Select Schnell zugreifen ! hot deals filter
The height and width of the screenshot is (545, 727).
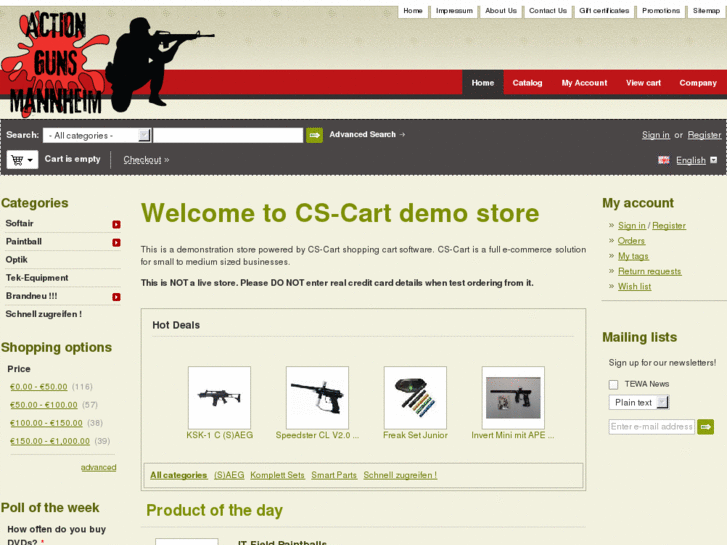tap(400, 475)
